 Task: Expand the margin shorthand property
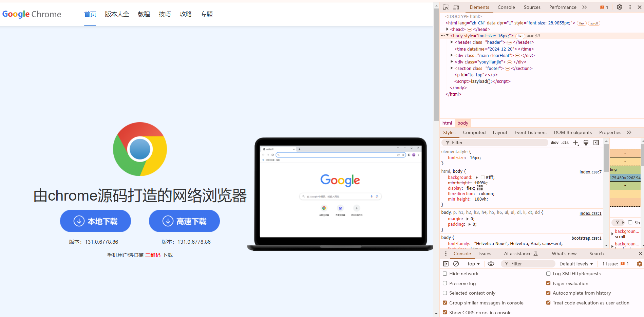pos(468,219)
